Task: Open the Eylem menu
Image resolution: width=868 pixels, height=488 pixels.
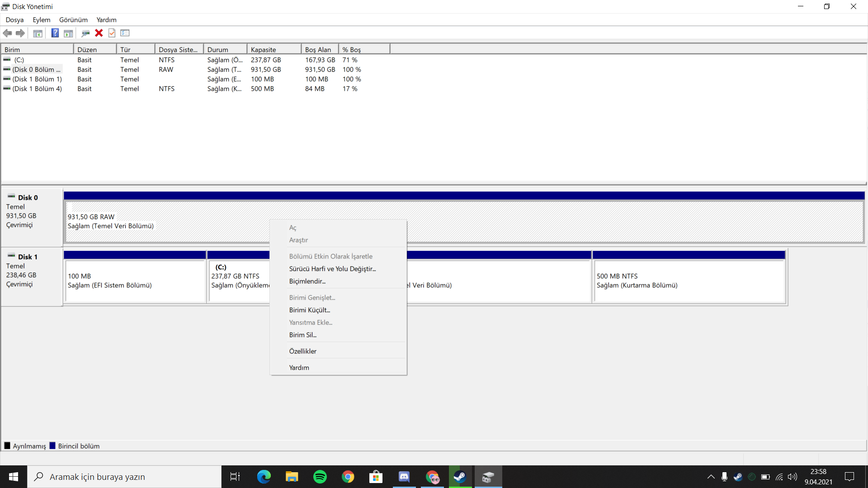Action: (41, 20)
